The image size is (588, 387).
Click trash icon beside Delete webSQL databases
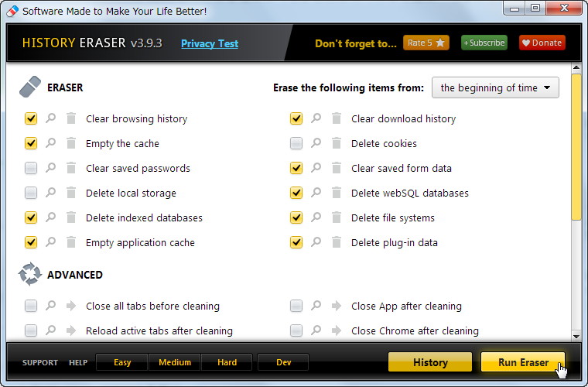[337, 193]
